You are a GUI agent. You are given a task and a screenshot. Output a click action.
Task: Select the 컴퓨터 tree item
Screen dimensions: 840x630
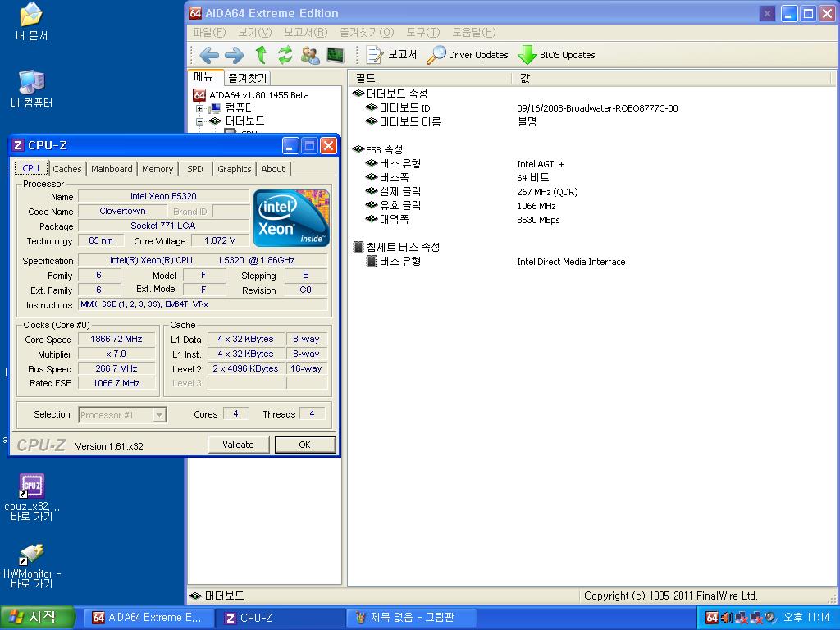240,108
